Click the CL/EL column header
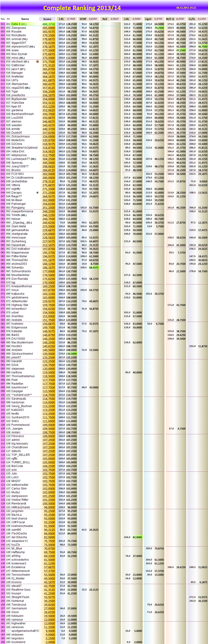 click(192, 19)
